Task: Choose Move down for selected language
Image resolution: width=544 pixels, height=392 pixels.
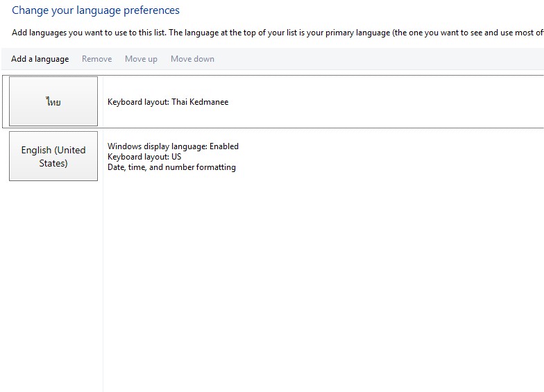Action: point(193,59)
